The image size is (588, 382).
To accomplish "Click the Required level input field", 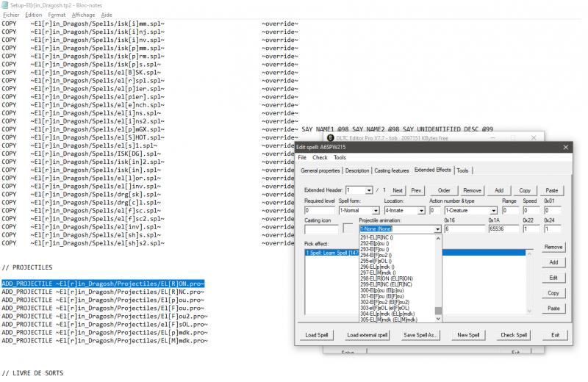I will coord(319,211).
